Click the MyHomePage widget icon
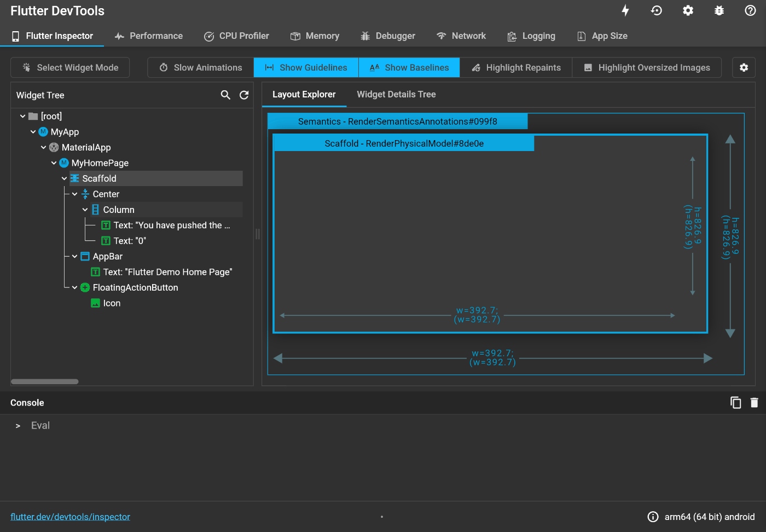766x532 pixels. click(64, 163)
